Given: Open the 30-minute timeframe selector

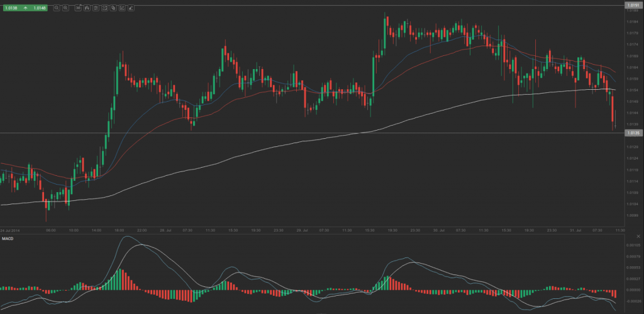Looking at the screenshot, I should pos(78,8).
